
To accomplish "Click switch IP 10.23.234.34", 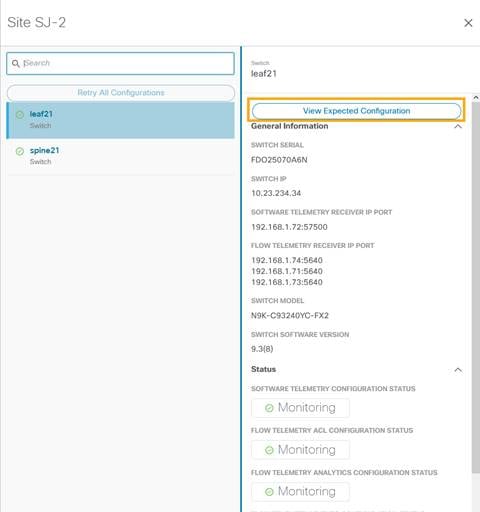I will pyautogui.click(x=276, y=193).
